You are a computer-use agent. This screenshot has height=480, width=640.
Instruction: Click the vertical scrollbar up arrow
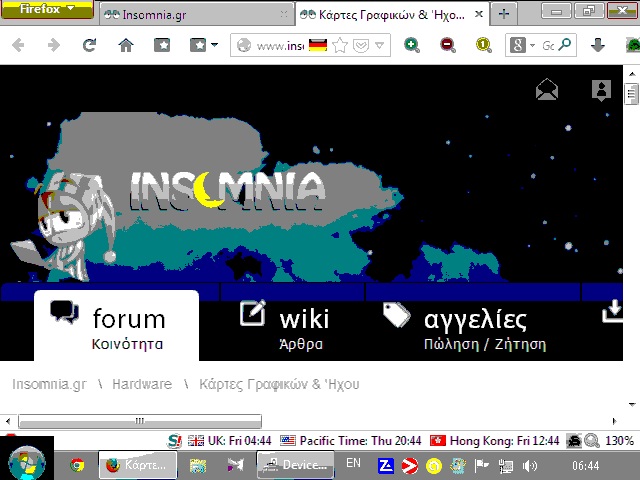click(632, 74)
